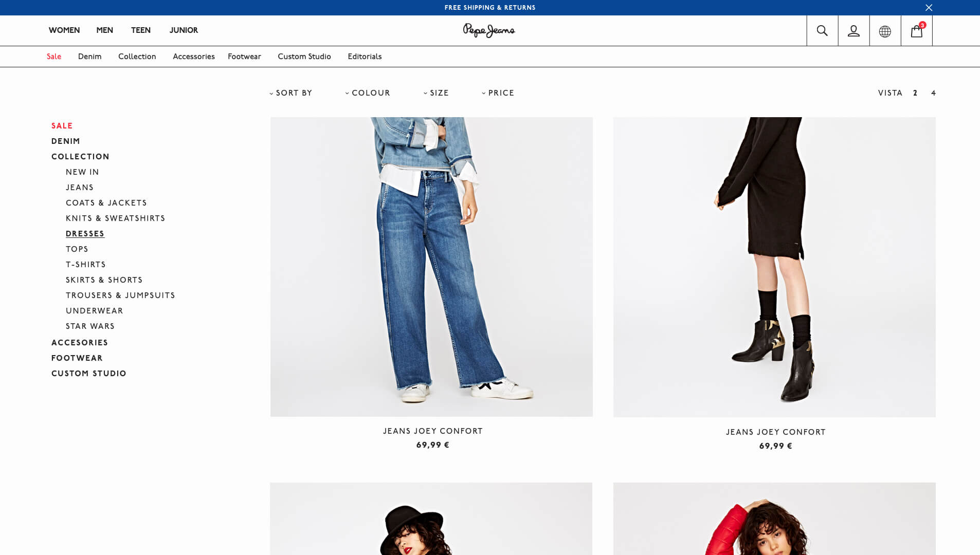This screenshot has width=980, height=555.
Task: Open Jeans category in sidebar
Action: 80,188
